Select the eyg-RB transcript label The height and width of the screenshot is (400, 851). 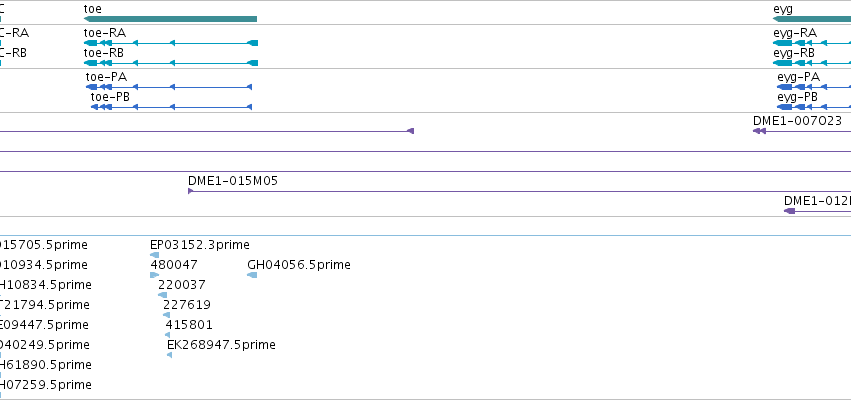click(793, 53)
